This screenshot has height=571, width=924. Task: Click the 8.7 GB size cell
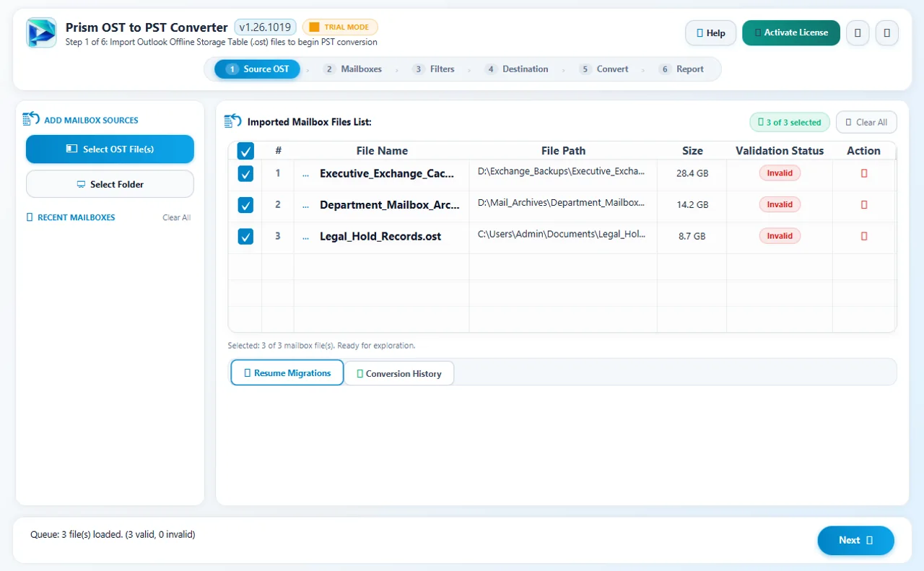(x=692, y=237)
